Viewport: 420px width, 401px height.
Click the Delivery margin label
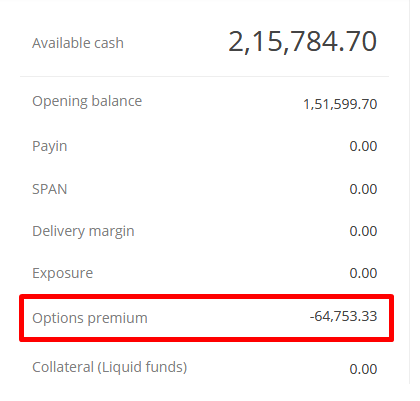[83, 231]
